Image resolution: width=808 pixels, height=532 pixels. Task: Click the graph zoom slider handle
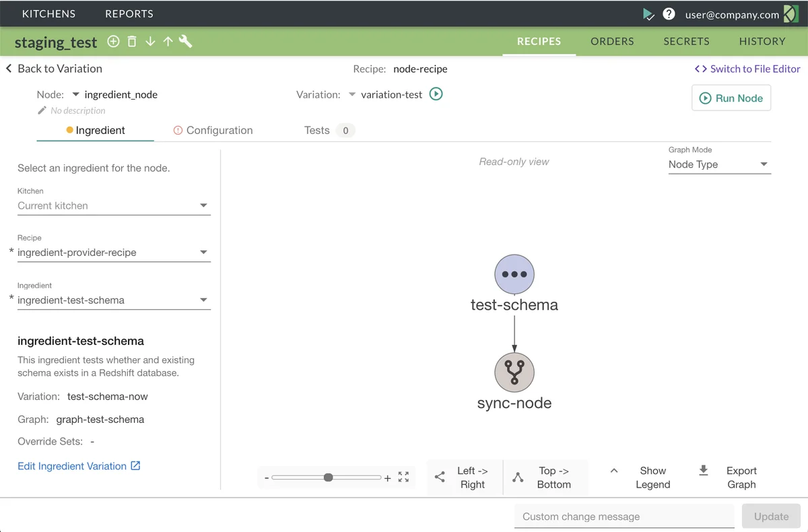[x=328, y=477]
